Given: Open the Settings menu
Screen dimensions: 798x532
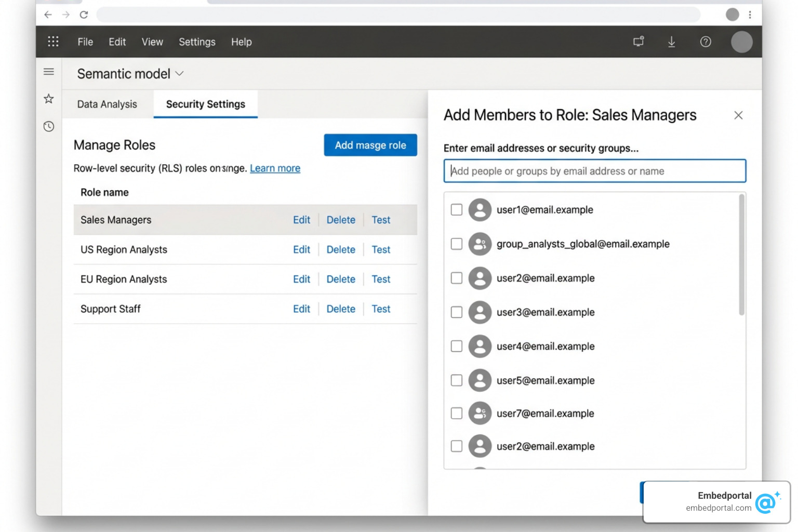Looking at the screenshot, I should [x=197, y=42].
